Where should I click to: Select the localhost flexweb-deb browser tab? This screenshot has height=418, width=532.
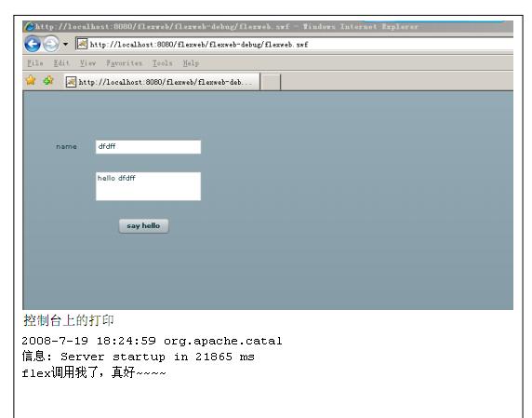point(162,82)
